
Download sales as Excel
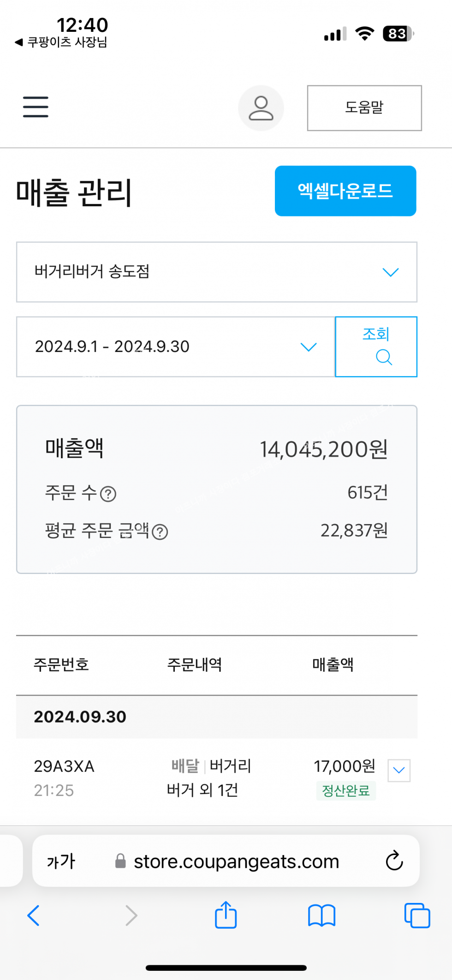point(345,191)
